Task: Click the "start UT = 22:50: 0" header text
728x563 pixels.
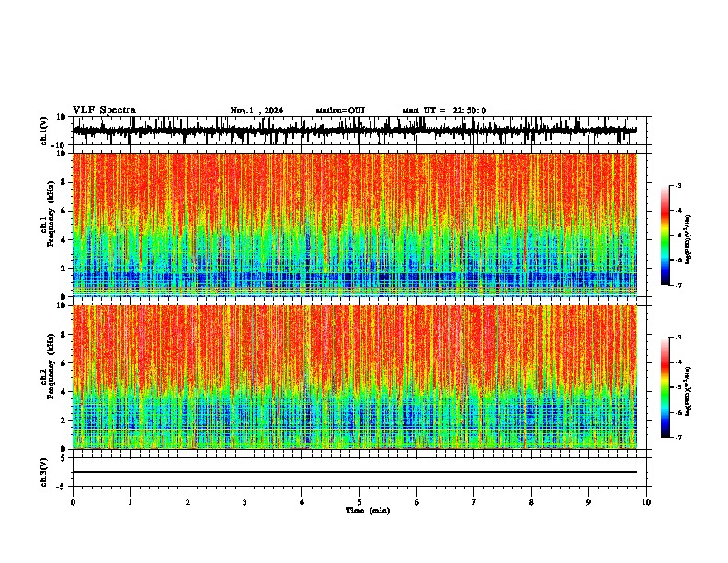Action: (x=444, y=110)
